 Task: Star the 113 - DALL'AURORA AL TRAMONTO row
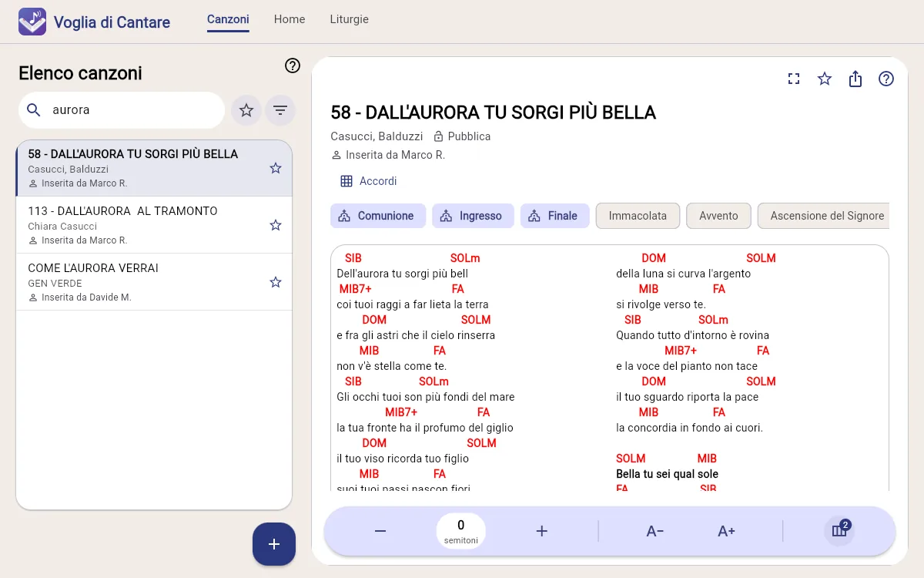276,225
